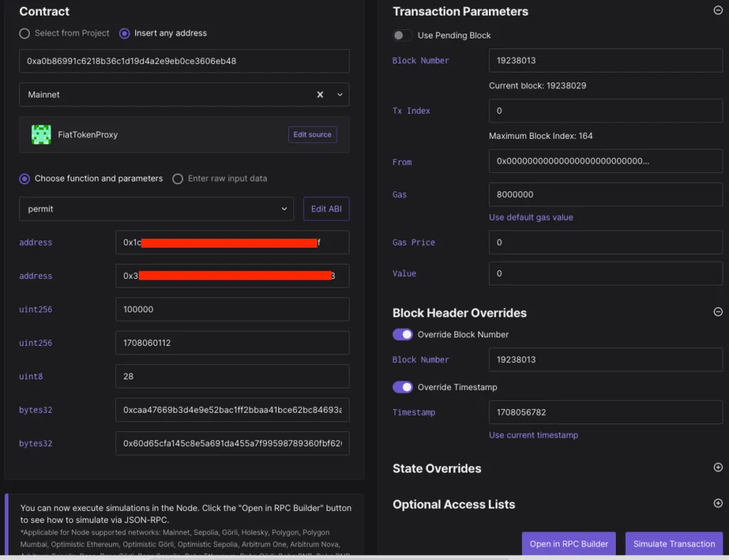Image resolution: width=729 pixels, height=560 pixels.
Task: Click the 'Current block: 19238029' text
Action: 537,86
